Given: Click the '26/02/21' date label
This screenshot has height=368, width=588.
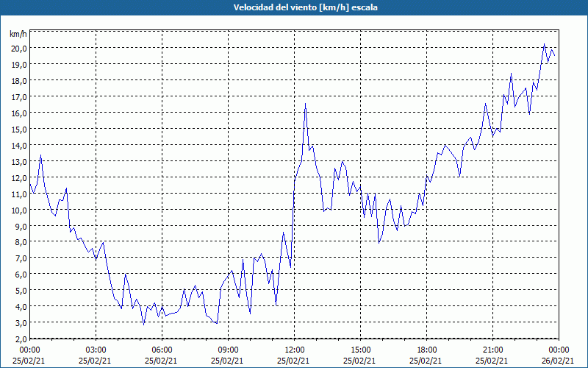Looking at the screenshot, I should (x=558, y=361).
